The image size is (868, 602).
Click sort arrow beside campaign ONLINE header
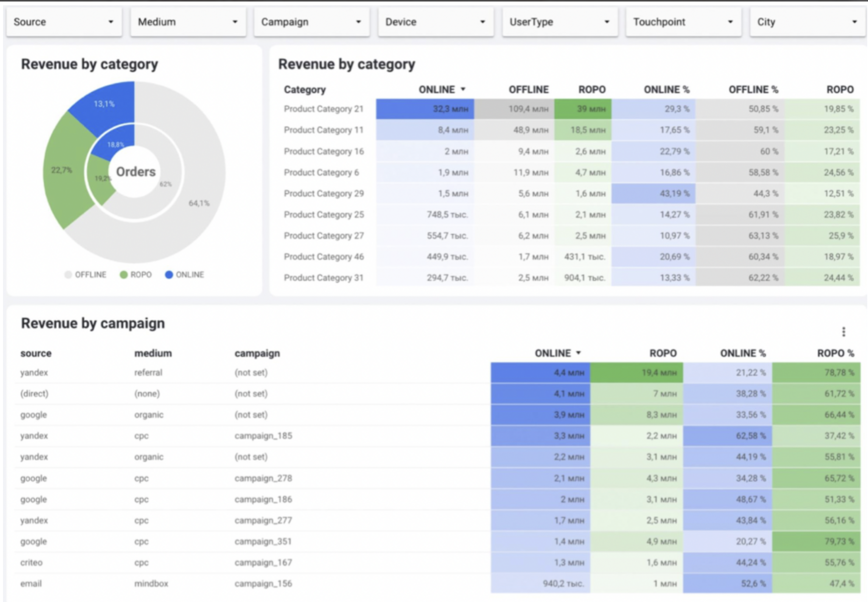tap(578, 353)
